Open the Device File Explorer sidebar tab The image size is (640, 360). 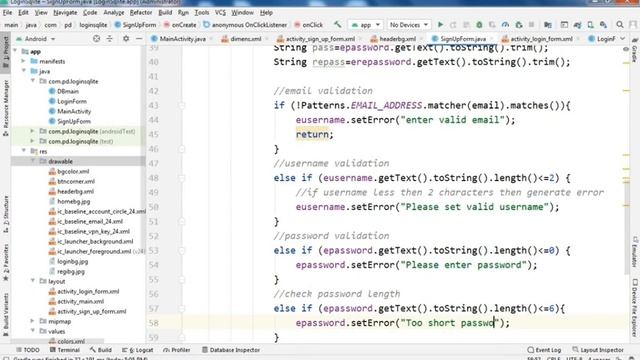pyautogui.click(x=635, y=308)
